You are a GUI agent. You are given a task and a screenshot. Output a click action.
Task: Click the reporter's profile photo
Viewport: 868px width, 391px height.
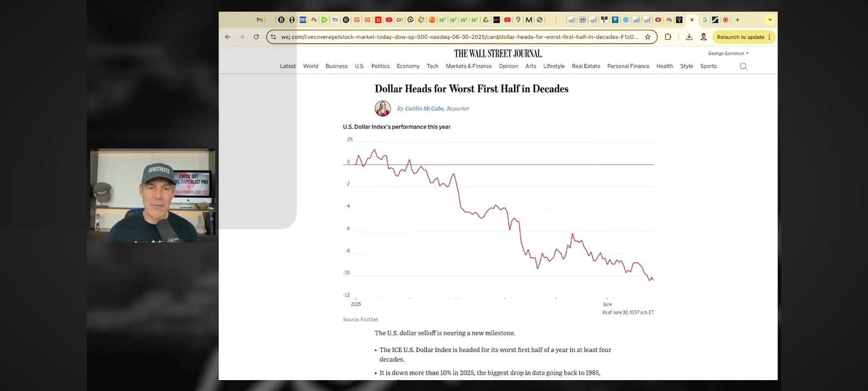(x=383, y=109)
